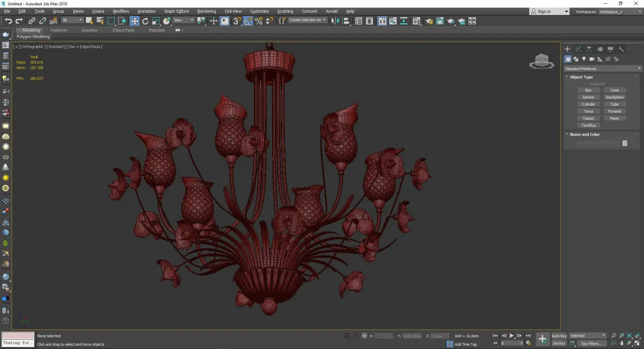
Task: Click the Mirror tool icon
Action: point(334,21)
